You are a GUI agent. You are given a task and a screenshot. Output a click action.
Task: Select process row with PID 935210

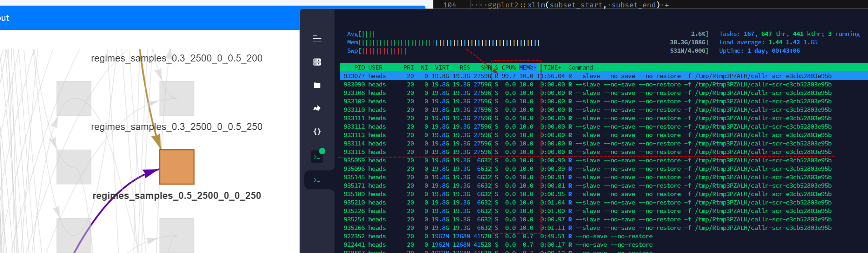(x=604, y=202)
